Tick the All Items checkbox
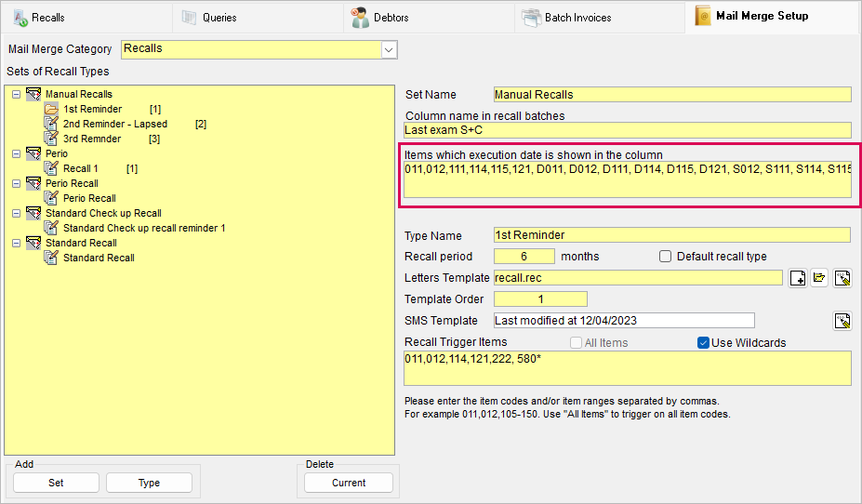 (x=576, y=342)
